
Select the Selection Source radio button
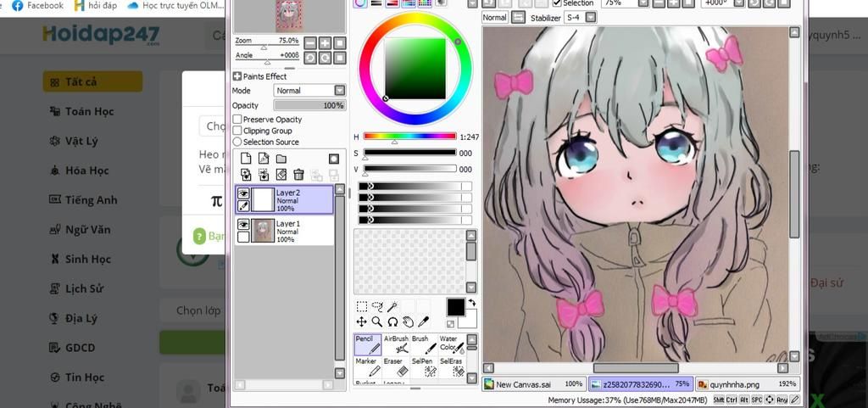click(x=237, y=142)
